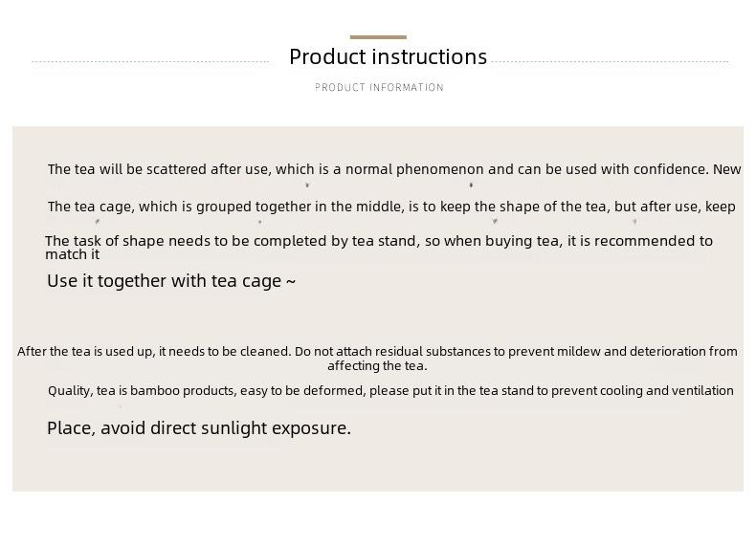Image resolution: width=756 pixels, height=546 pixels.
Task: Click the dotted divider right of the title
Action: tap(611, 62)
